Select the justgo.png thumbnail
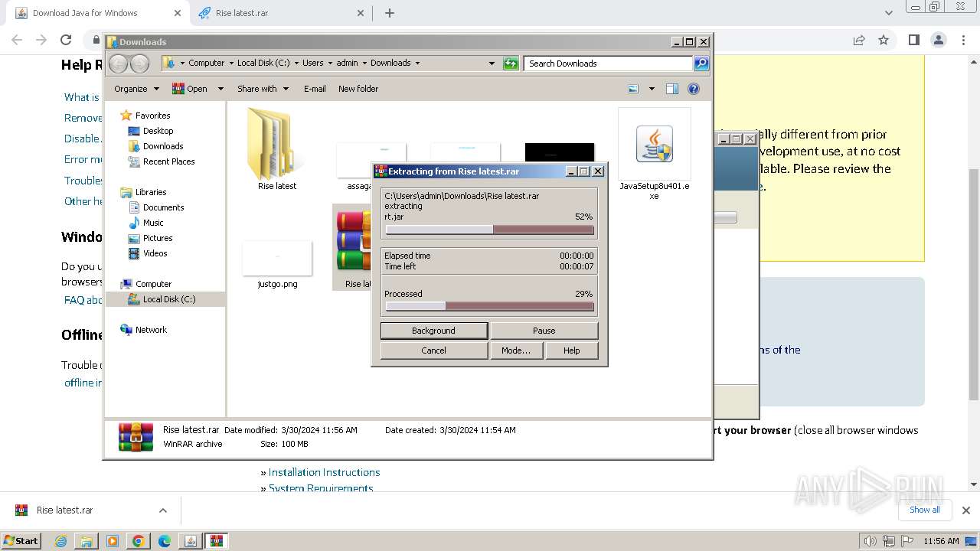The image size is (980, 551). pos(277,266)
